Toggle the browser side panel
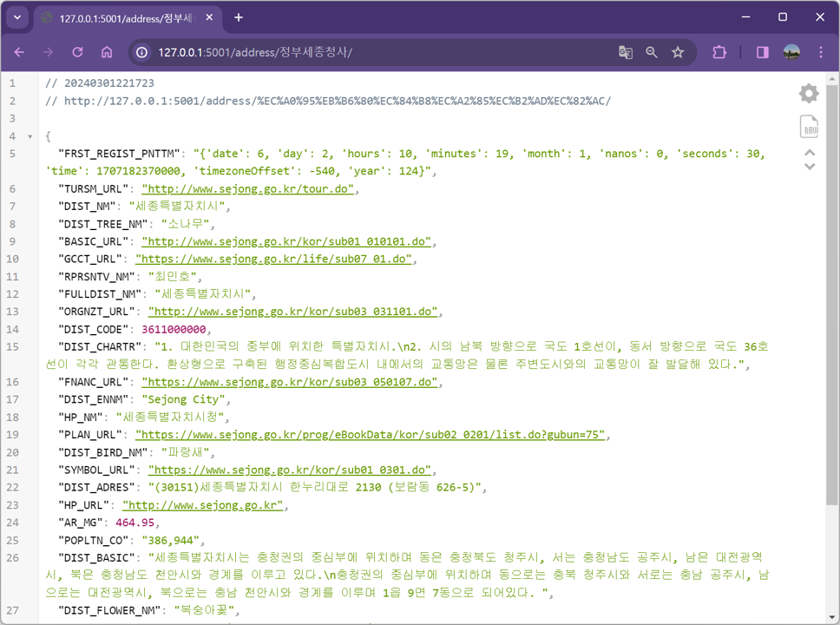840x625 pixels. tap(762, 53)
